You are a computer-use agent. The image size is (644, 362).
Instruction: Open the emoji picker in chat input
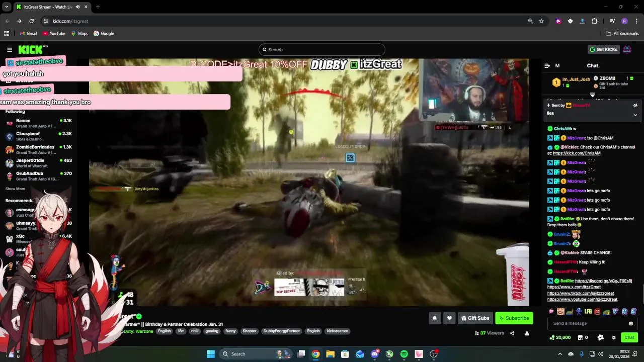click(x=631, y=323)
